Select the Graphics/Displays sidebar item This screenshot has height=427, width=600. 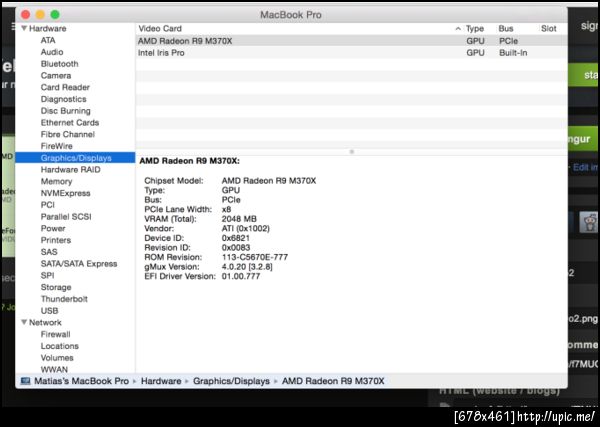point(75,158)
